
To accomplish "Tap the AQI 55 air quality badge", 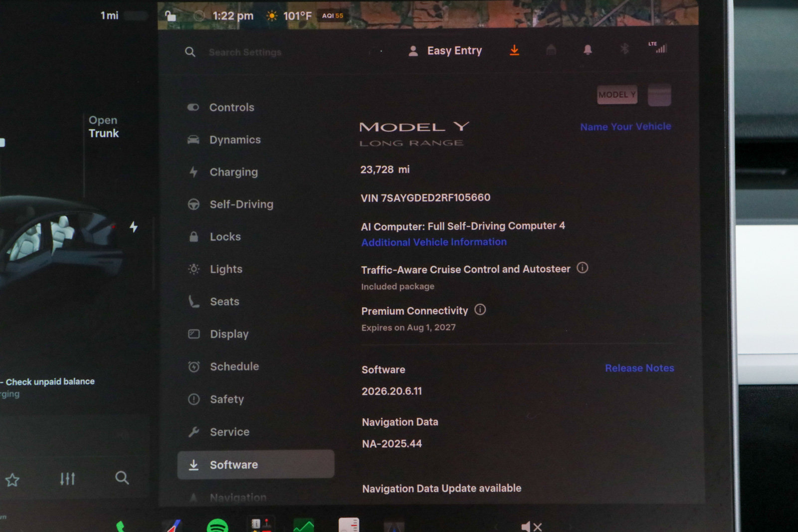I will point(333,15).
